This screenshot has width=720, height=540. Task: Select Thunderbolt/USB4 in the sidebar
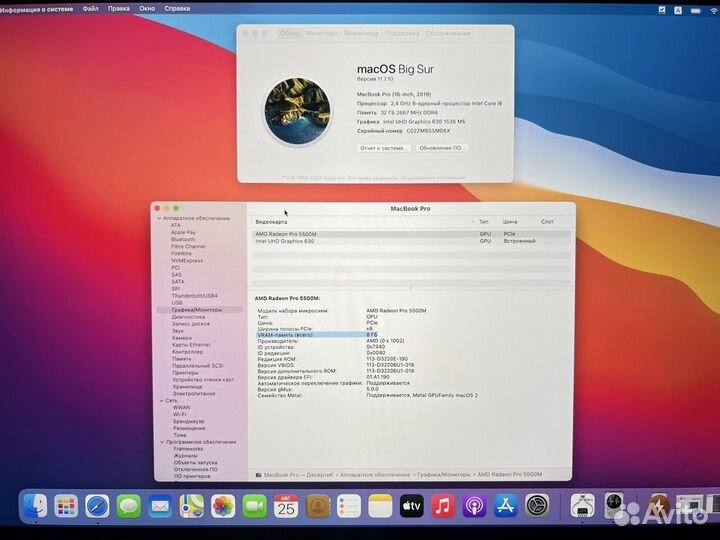coord(194,296)
